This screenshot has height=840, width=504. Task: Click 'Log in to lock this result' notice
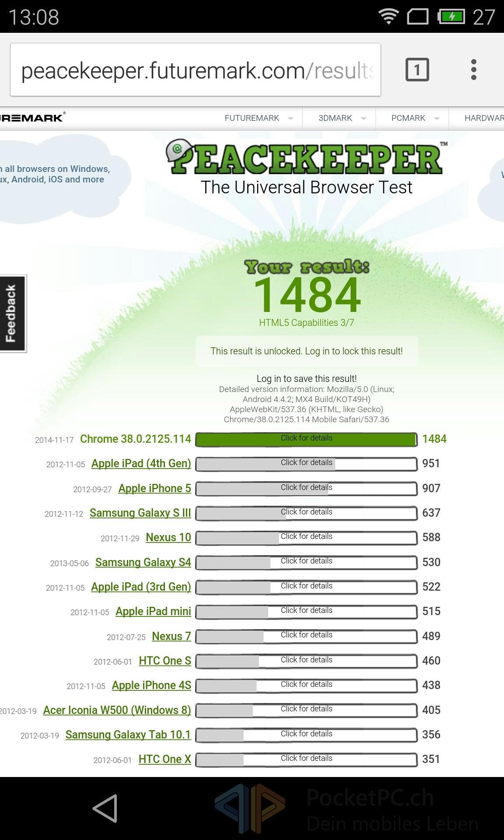pyautogui.click(x=307, y=351)
